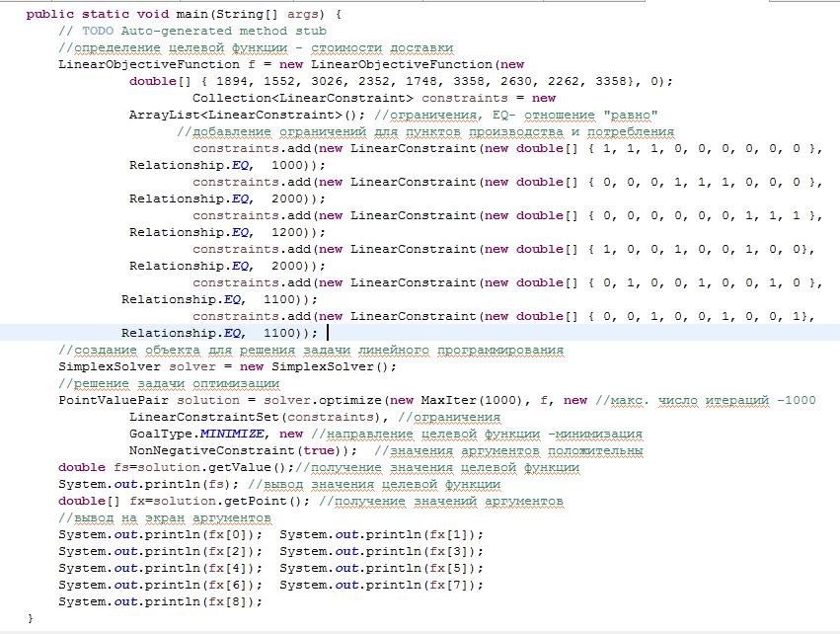
Task: Click 'System.out.println(fx[8]);' statement
Action: [161, 601]
